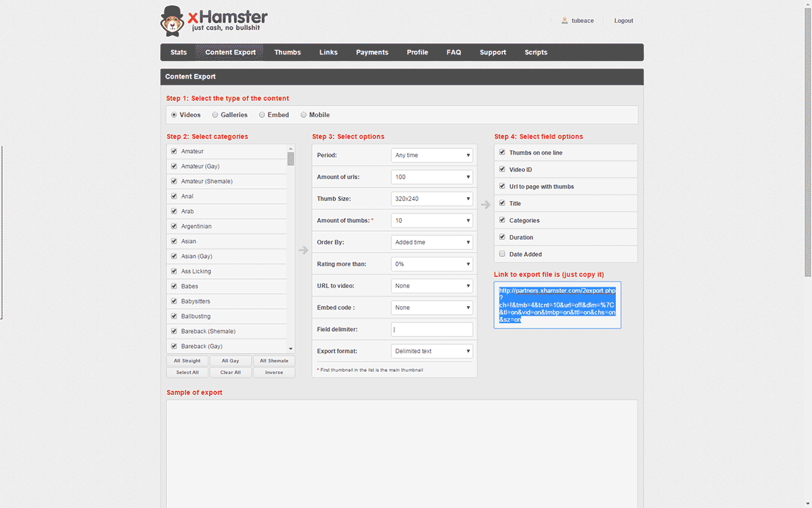Toggle the Categories field checkbox
This screenshot has width=812, height=508.
tap(502, 220)
